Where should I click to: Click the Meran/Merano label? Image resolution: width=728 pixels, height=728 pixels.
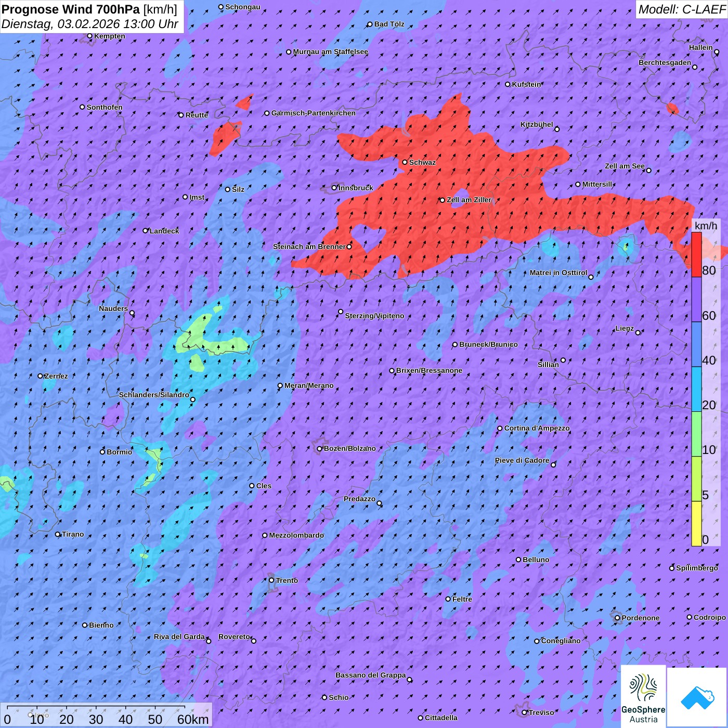[309, 385]
